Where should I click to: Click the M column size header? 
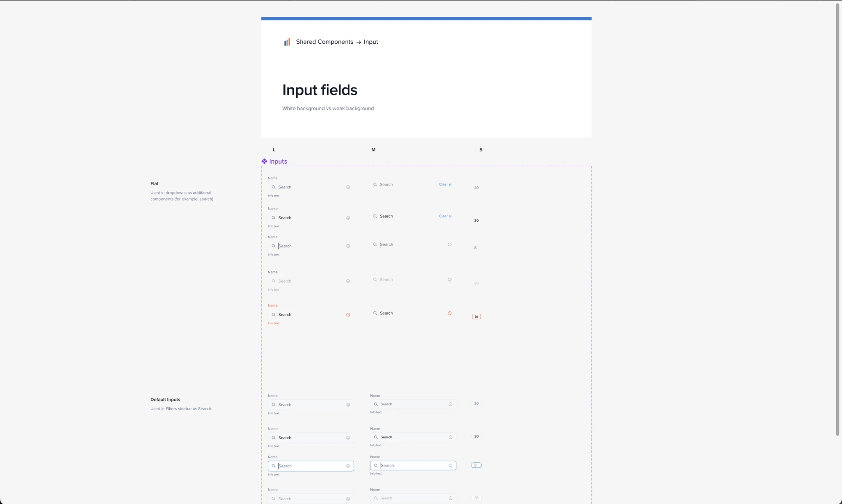click(373, 150)
